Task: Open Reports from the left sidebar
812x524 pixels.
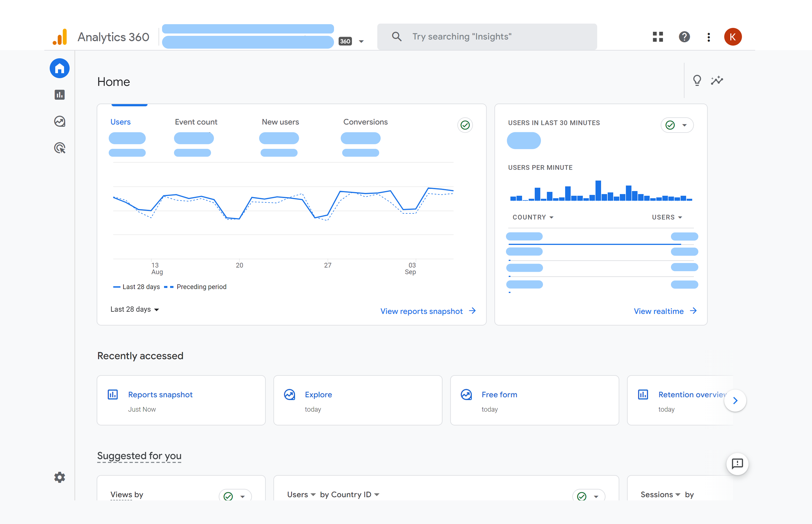Action: 59,95
